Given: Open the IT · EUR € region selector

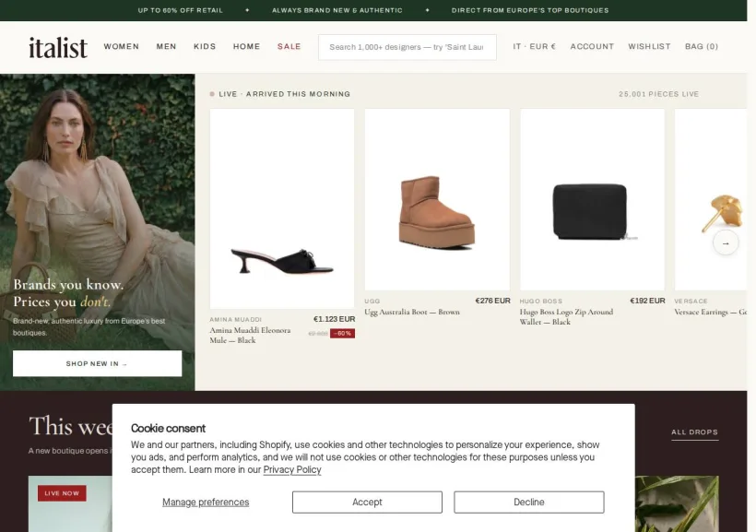Looking at the screenshot, I should click(x=534, y=46).
